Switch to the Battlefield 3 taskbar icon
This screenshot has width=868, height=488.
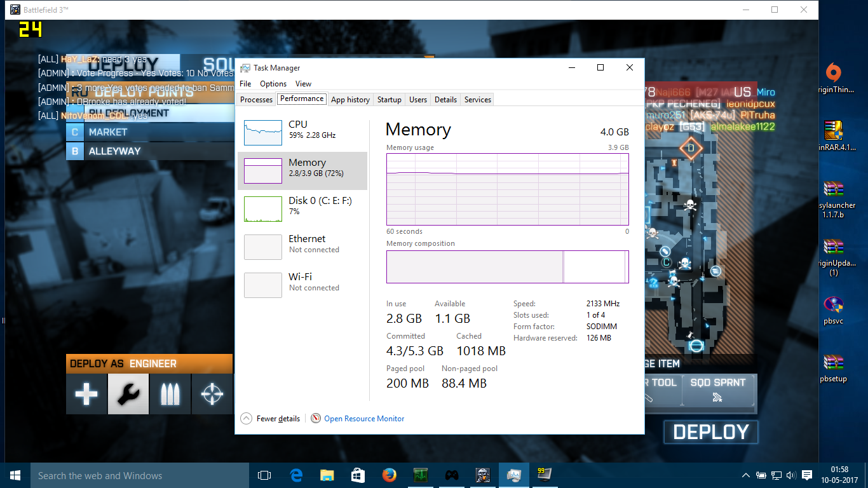click(483, 475)
